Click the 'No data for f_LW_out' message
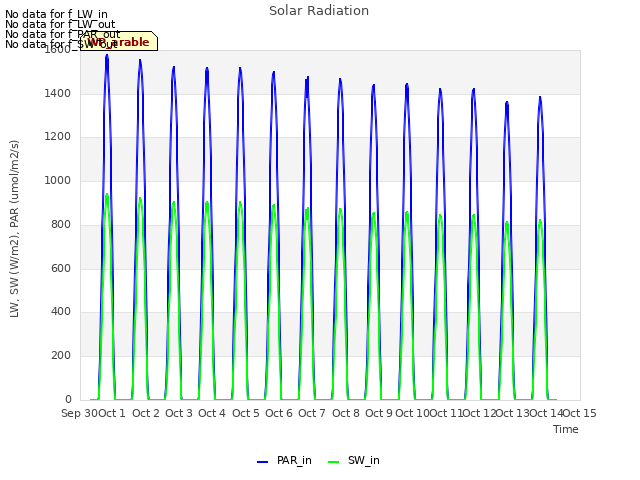Screen dimensions: 640x480 (60, 24)
